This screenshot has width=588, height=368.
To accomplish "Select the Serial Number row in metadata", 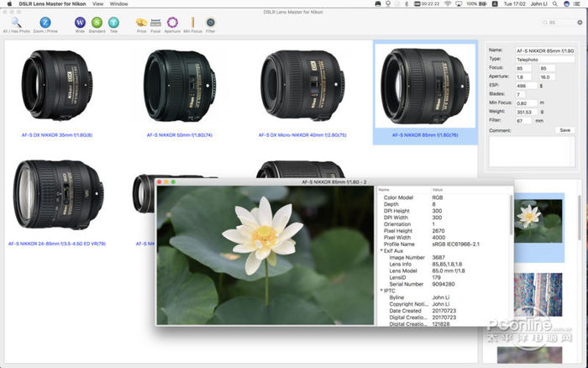I will pyautogui.click(x=444, y=284).
